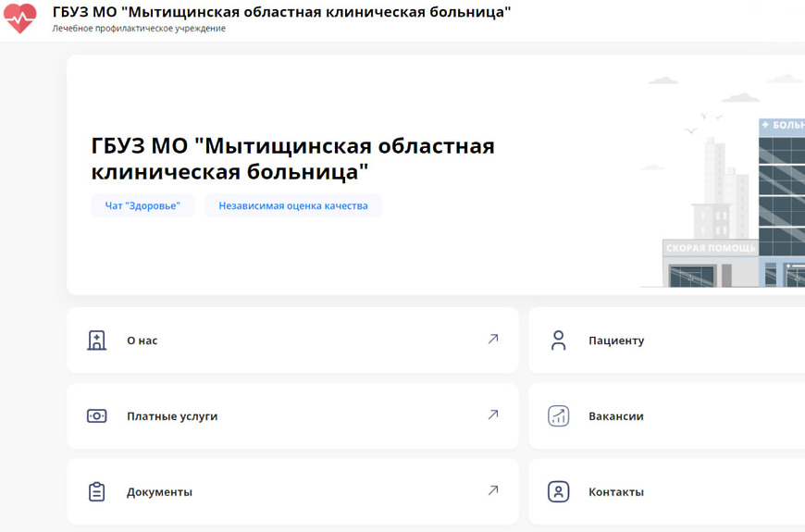805x532 pixels.
Task: Select the О нас menu label
Action: (x=142, y=340)
